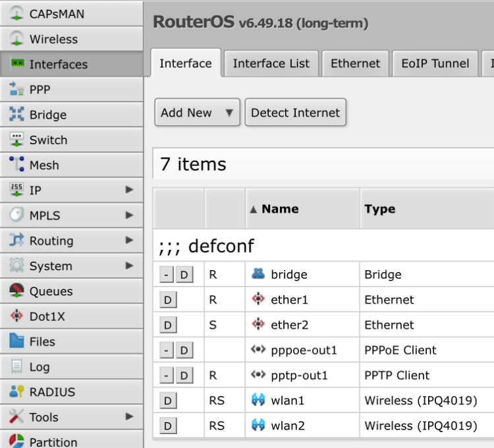Screen dimensions: 494x448
Task: Click the MPLS icon in sidebar
Action: [16, 215]
